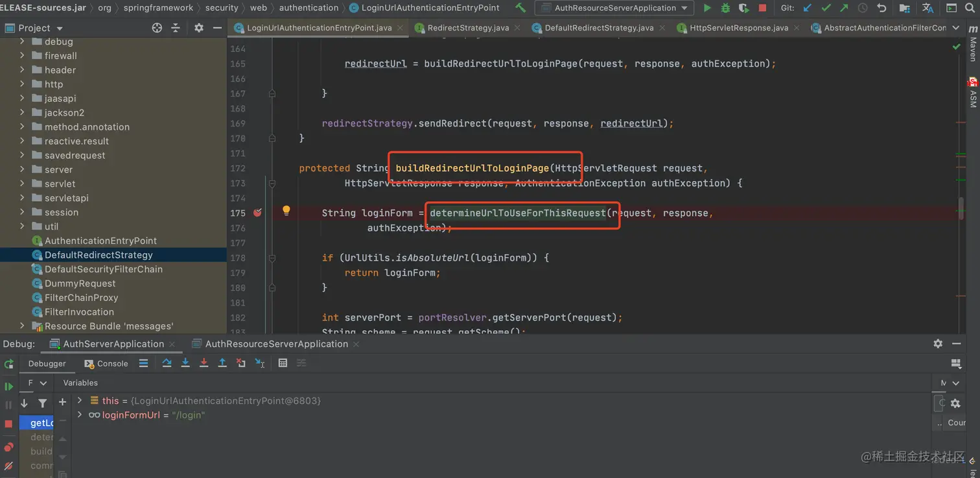Click the locate-file crosshair icon in Project panel
This screenshot has height=478, width=980.
157,28
